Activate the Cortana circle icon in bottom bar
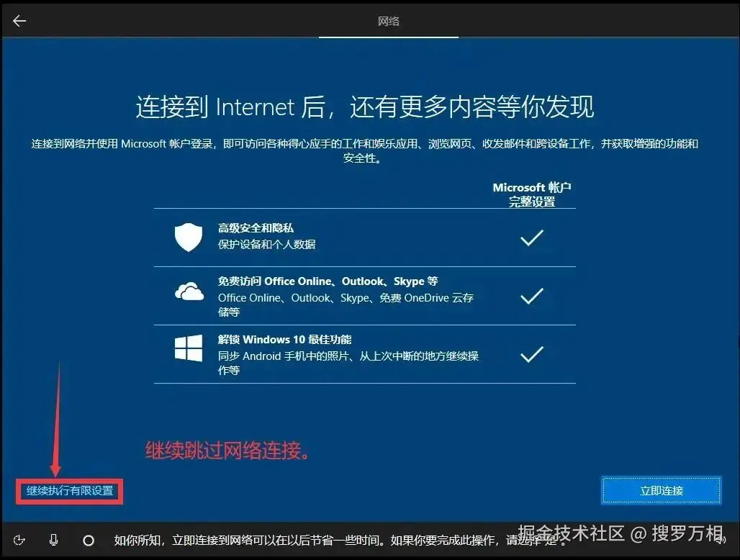 (x=88, y=539)
